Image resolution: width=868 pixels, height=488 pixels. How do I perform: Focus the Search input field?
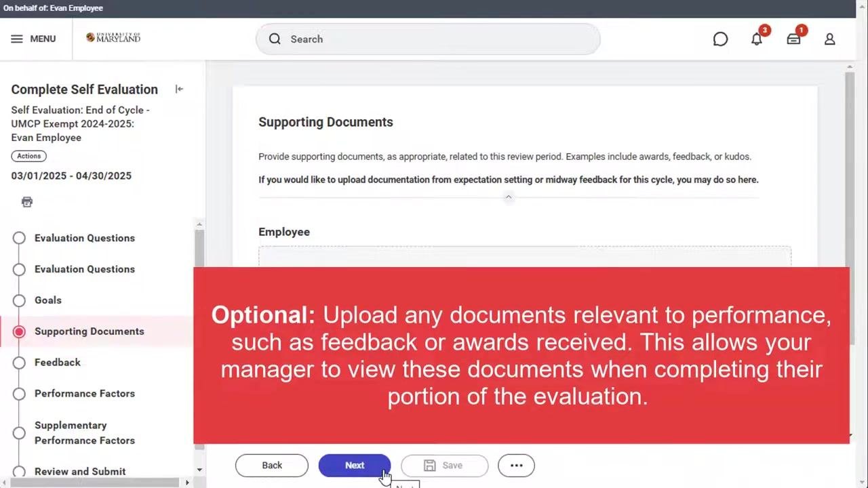[x=428, y=39]
